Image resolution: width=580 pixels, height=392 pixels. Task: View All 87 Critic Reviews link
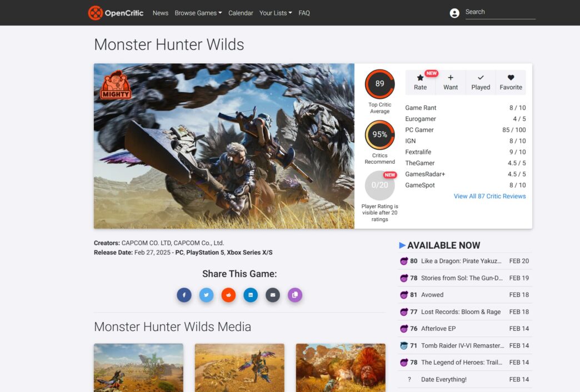pyautogui.click(x=490, y=197)
